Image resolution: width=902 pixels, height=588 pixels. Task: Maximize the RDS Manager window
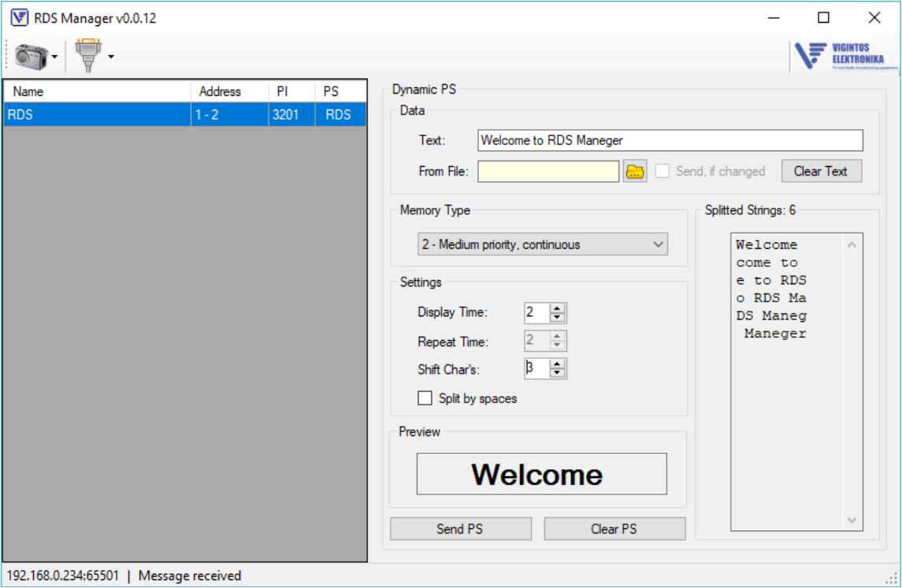point(824,18)
